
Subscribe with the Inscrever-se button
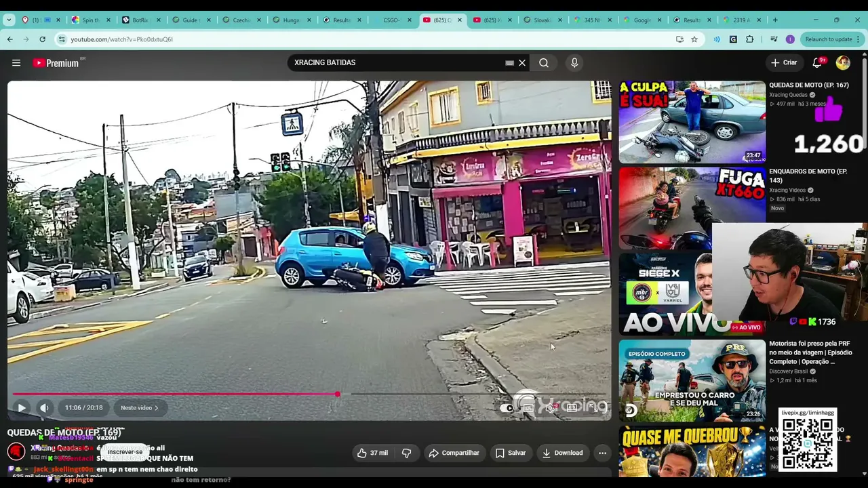pos(125,452)
